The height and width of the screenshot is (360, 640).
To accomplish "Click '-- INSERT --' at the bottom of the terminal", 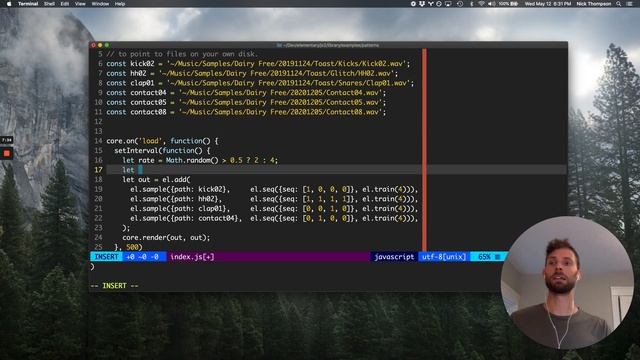I will click(114, 286).
